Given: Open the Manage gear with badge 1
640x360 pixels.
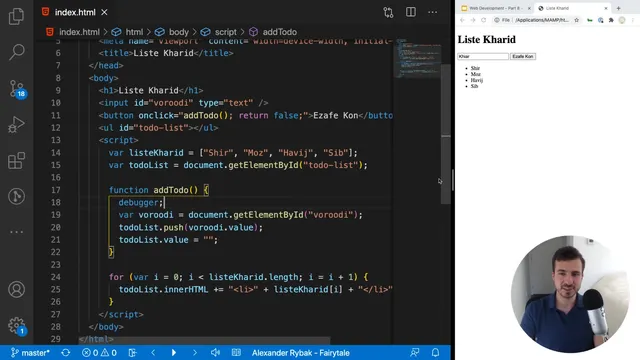Looking at the screenshot, I should (17, 326).
